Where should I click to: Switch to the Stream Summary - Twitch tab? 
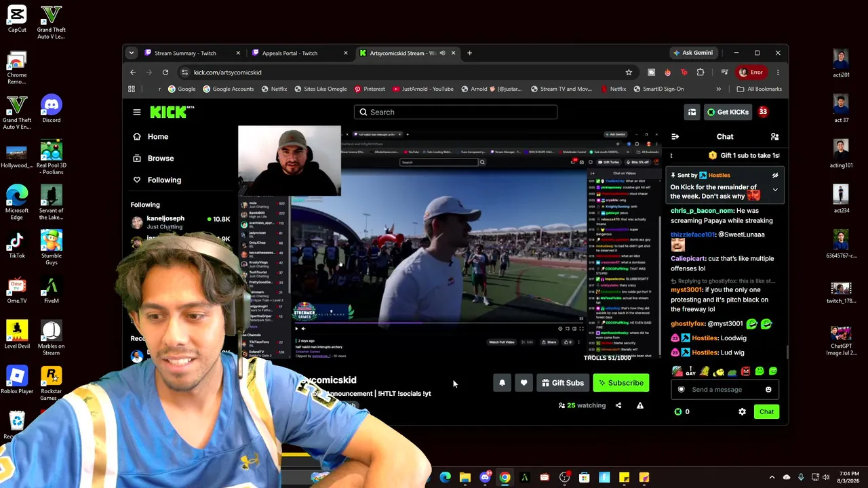click(185, 53)
